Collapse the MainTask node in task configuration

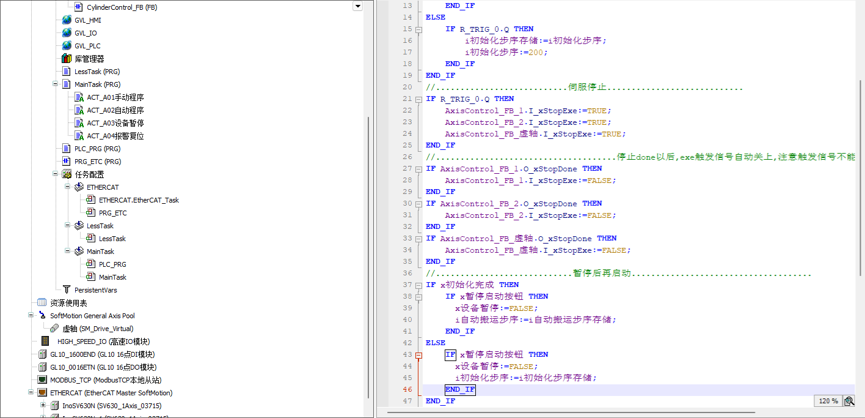(x=67, y=251)
